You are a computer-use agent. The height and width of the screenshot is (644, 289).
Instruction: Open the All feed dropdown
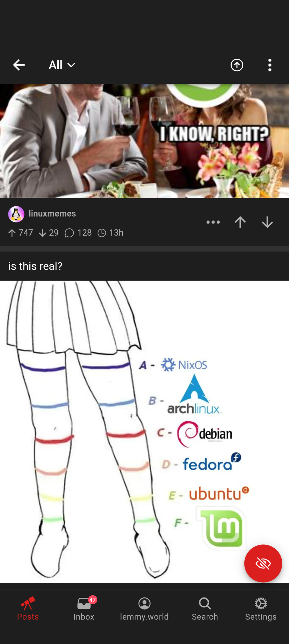(62, 65)
